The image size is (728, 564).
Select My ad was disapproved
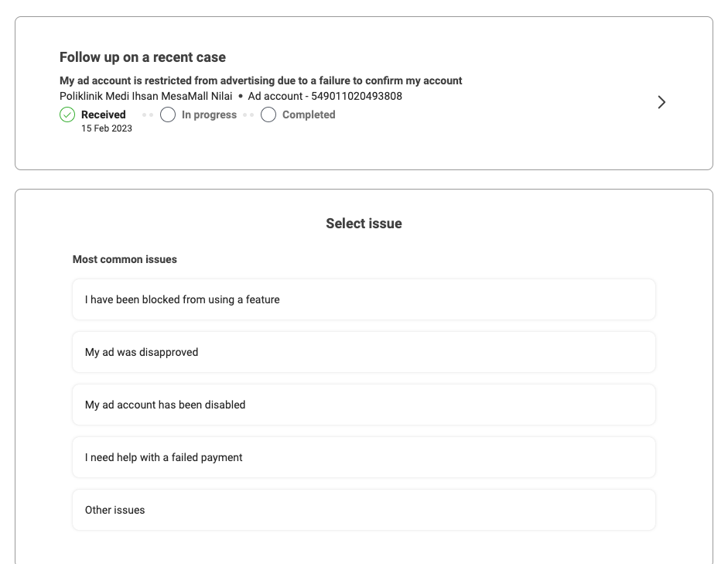364,352
